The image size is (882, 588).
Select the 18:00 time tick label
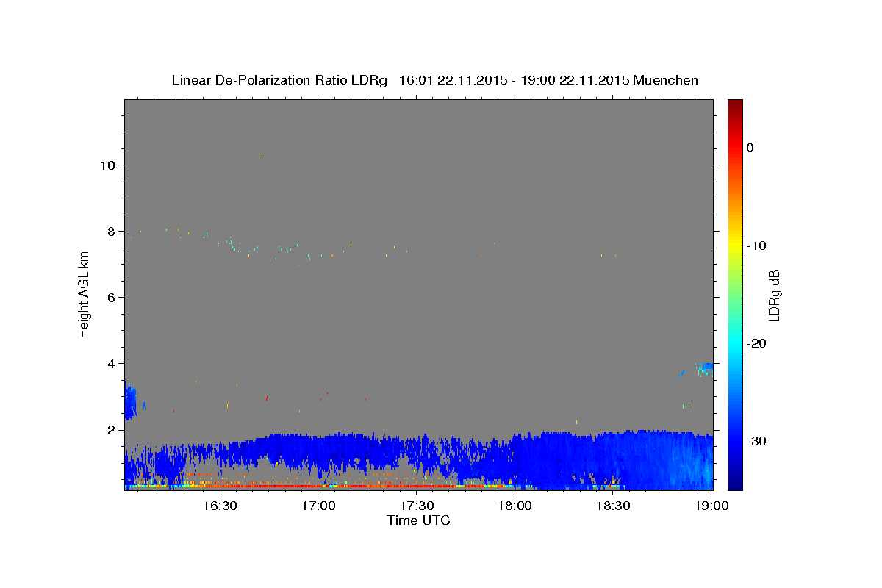click(x=515, y=506)
